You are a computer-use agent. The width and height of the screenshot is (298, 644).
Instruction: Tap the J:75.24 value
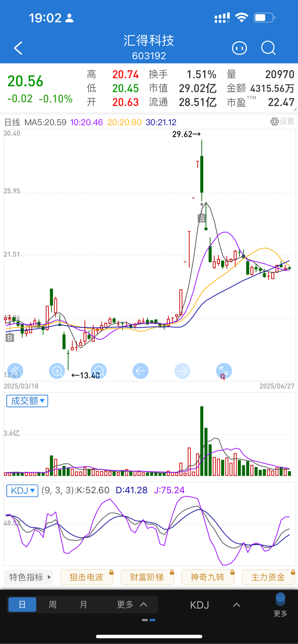click(x=169, y=490)
